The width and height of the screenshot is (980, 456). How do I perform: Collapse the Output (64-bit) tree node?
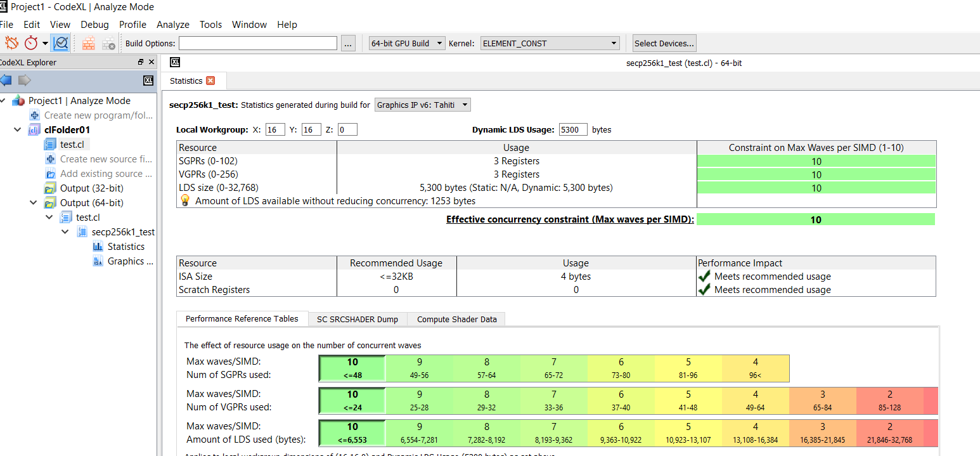tap(34, 203)
